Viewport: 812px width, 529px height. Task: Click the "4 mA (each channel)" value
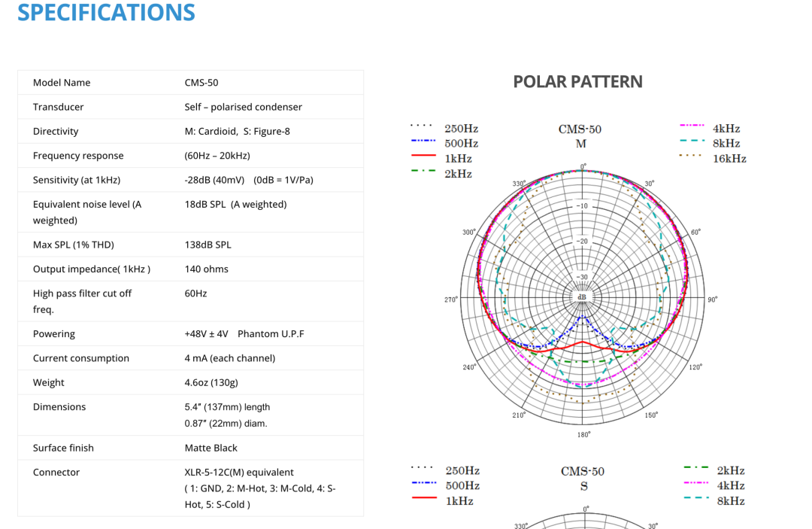tap(230, 358)
